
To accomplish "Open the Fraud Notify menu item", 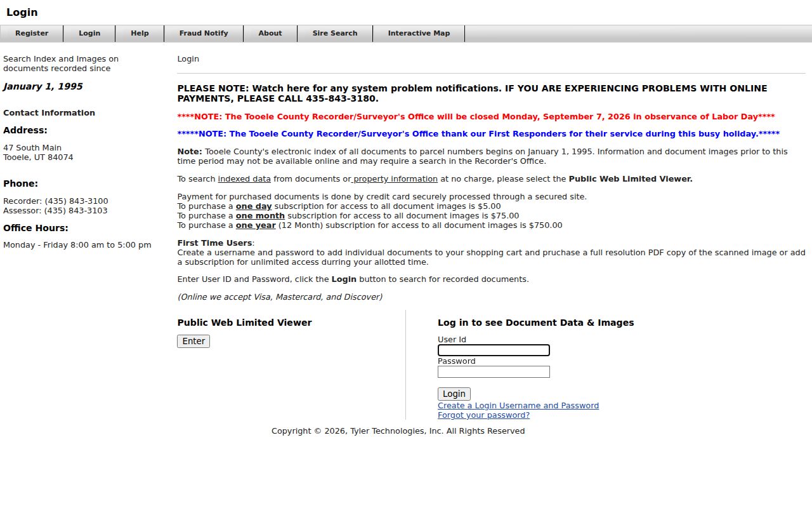I will coord(203,34).
